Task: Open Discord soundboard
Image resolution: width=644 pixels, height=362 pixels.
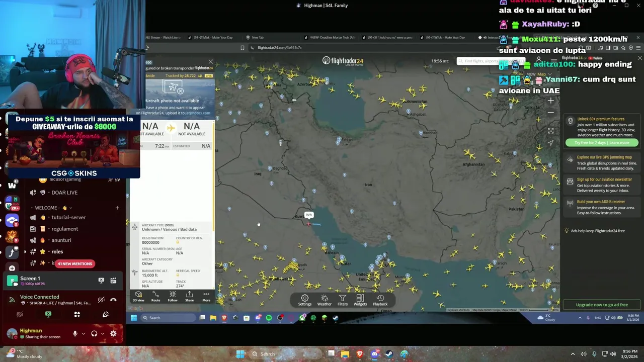Action: pos(106,315)
